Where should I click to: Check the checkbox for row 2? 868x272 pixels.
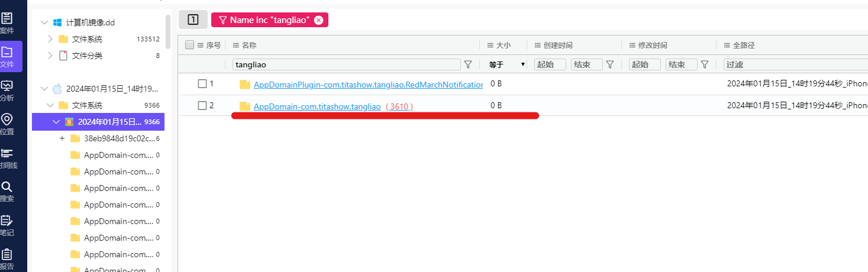(x=202, y=106)
